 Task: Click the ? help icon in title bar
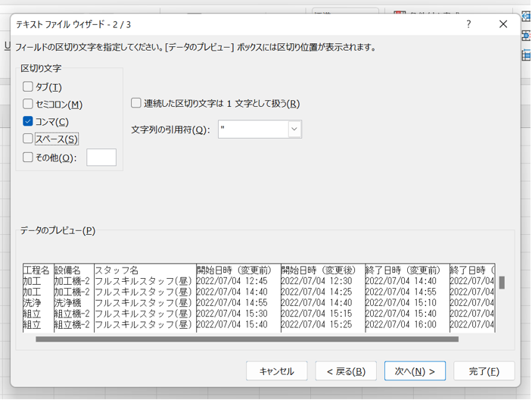(468, 24)
